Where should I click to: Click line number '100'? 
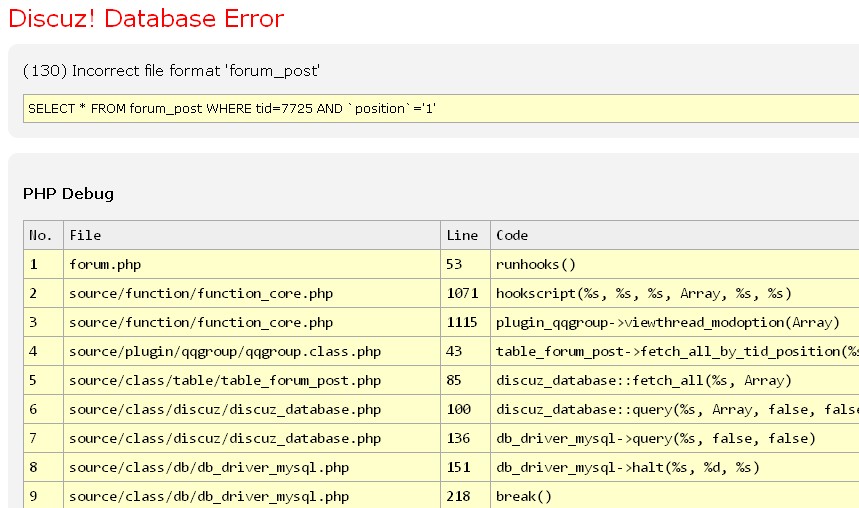coord(465,409)
